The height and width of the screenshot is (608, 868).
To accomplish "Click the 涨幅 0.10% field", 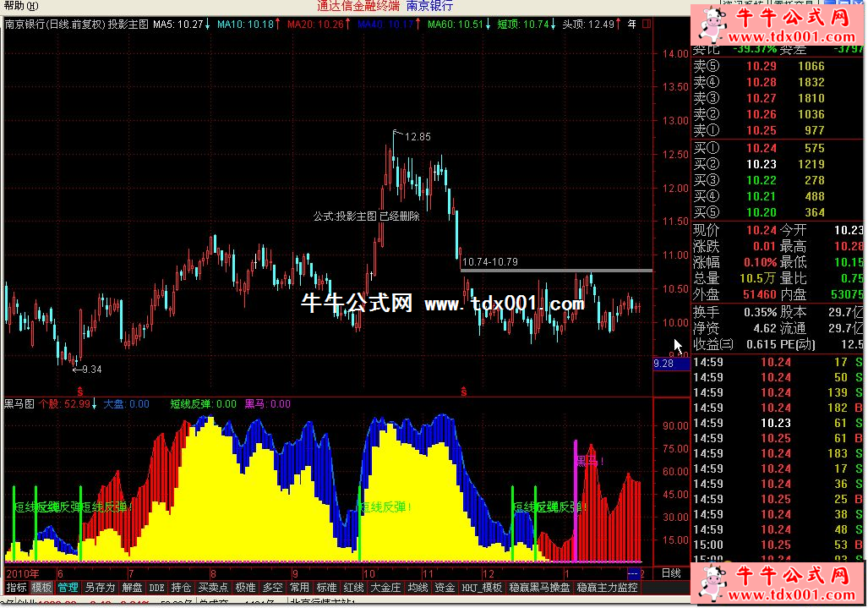I will 734,262.
